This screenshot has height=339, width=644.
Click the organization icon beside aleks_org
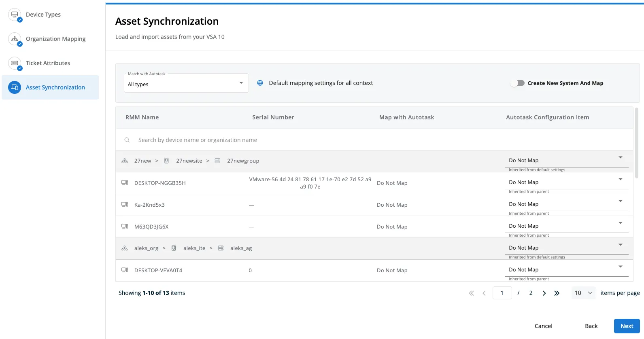(x=125, y=248)
